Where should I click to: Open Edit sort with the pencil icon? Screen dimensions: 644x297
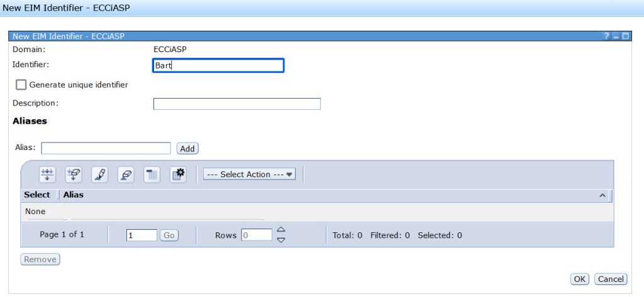point(99,175)
